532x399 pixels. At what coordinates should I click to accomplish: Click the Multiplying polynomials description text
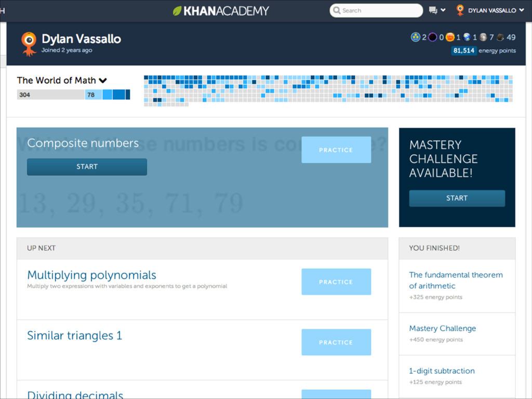click(x=127, y=286)
